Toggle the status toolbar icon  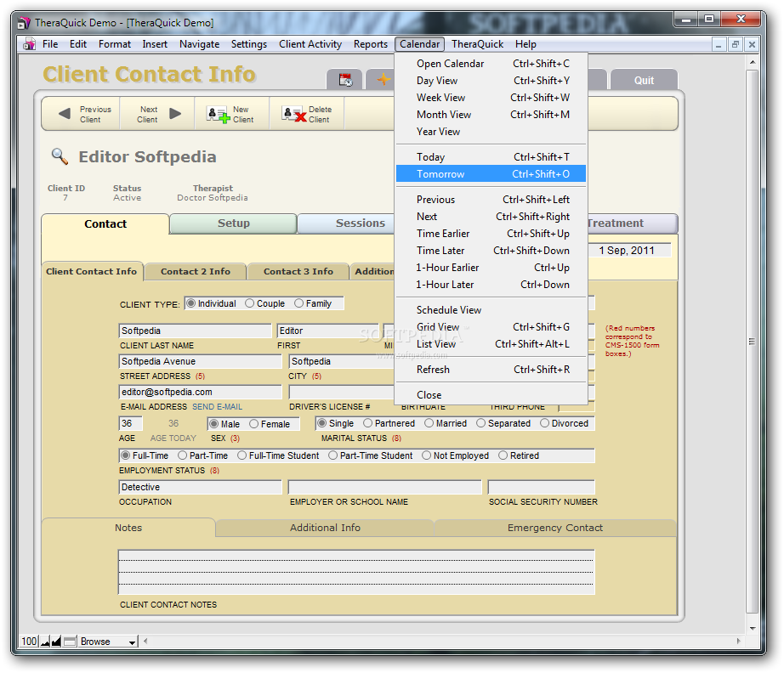(70, 642)
